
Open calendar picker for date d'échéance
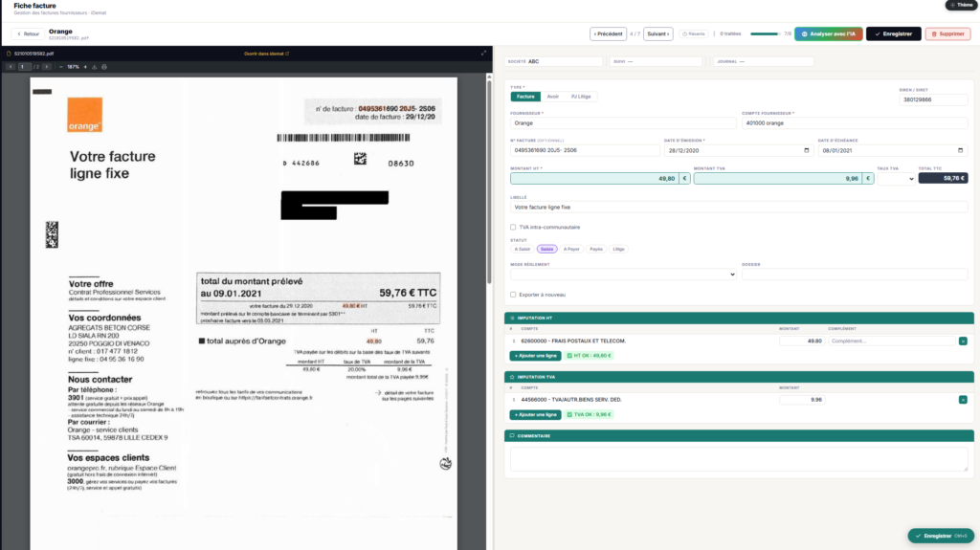960,150
